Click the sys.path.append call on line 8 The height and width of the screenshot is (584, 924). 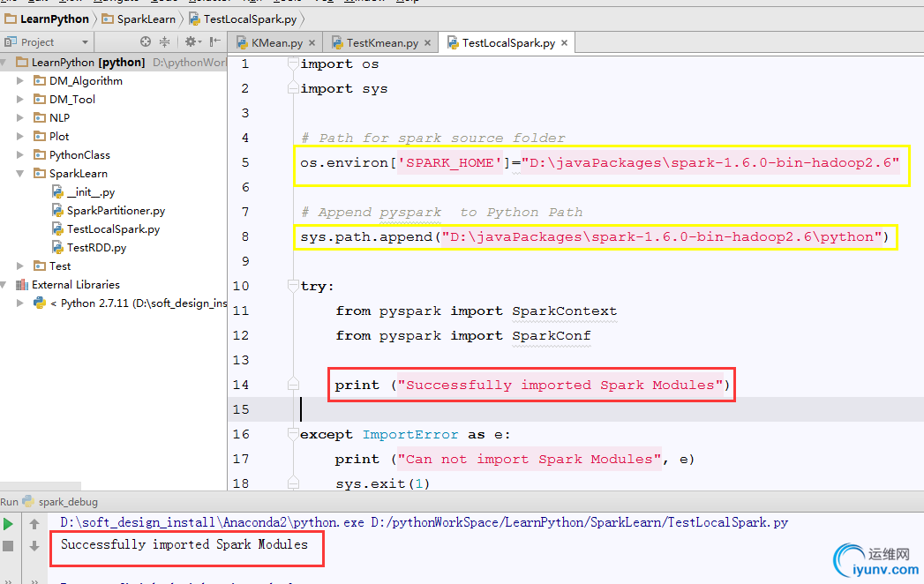[595, 237]
